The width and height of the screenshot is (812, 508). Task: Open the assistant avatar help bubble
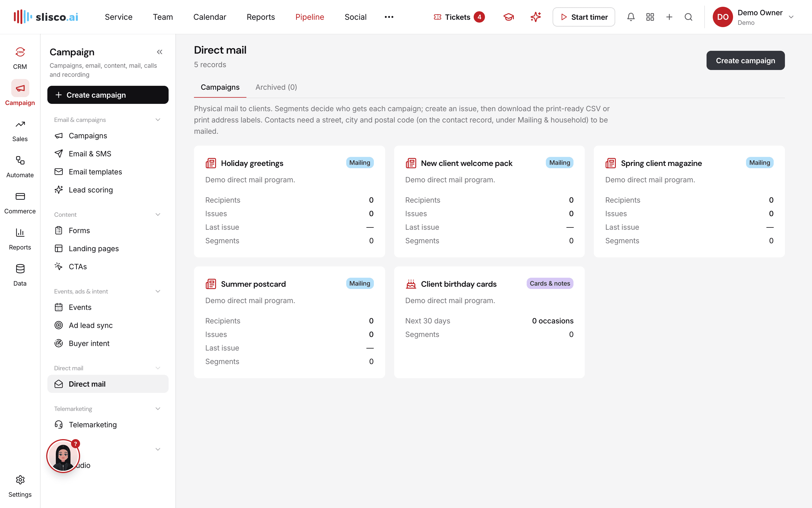coord(63,456)
